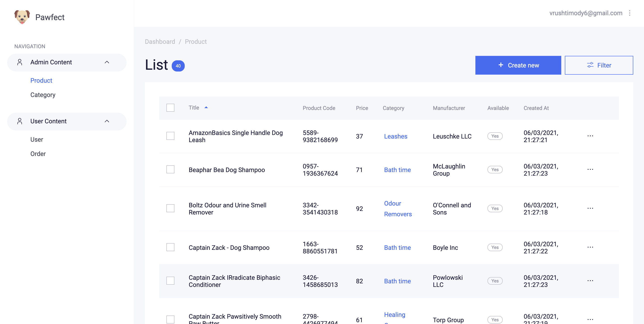The width and height of the screenshot is (644, 324).
Task: Open actions menu for Boltz Odour Remover row
Action: tap(590, 208)
